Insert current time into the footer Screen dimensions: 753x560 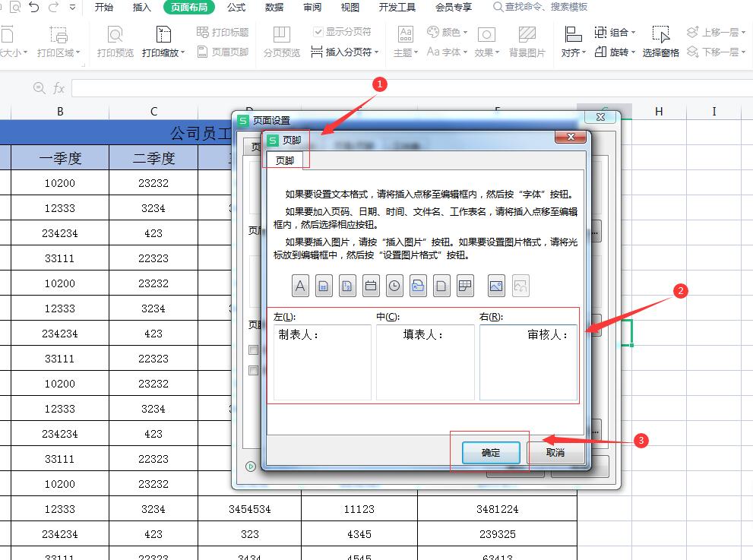pyautogui.click(x=396, y=286)
